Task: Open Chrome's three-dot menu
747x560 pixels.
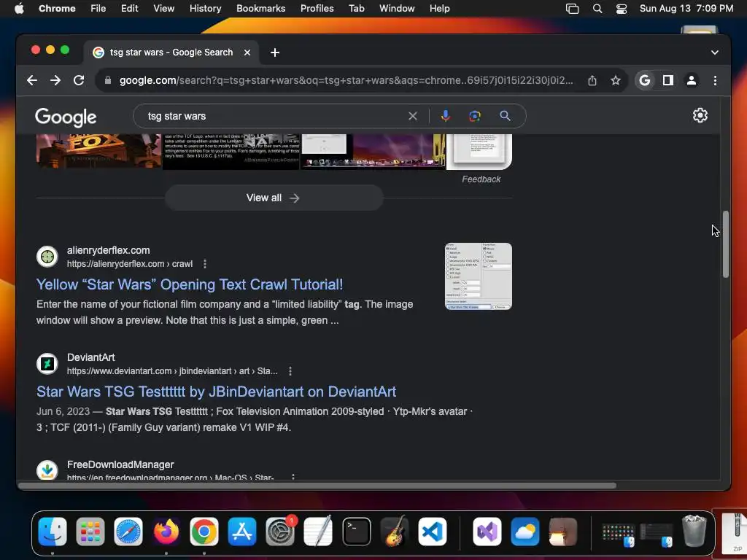Action: click(715, 80)
